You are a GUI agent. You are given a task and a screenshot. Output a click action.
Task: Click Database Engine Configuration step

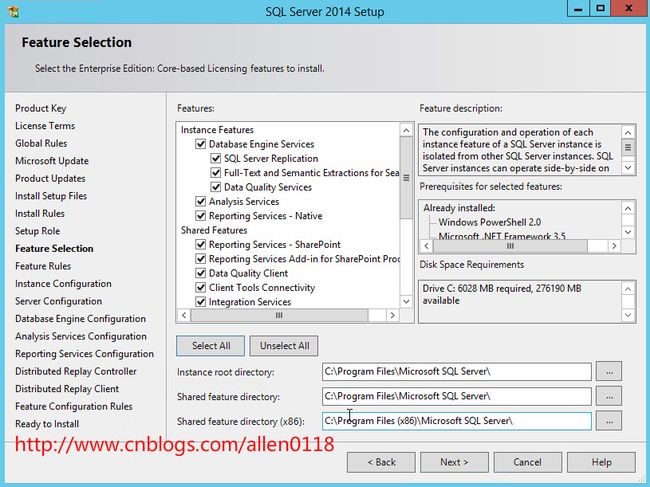pyautogui.click(x=80, y=319)
